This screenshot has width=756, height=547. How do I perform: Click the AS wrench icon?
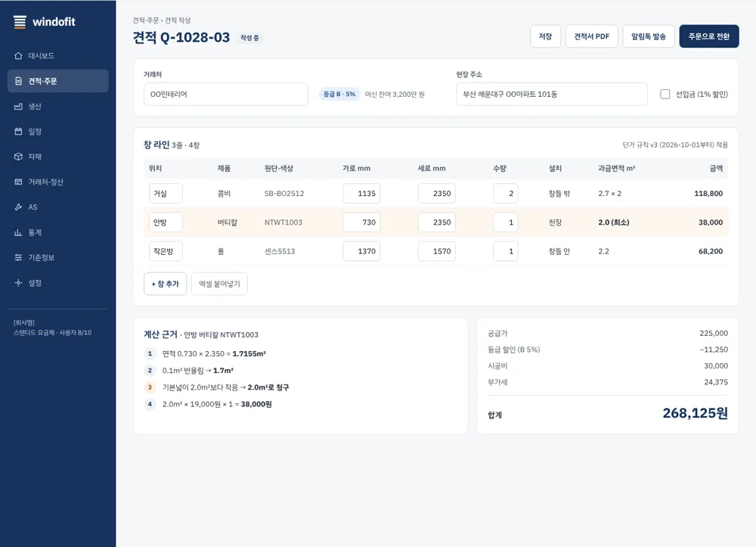tap(18, 207)
